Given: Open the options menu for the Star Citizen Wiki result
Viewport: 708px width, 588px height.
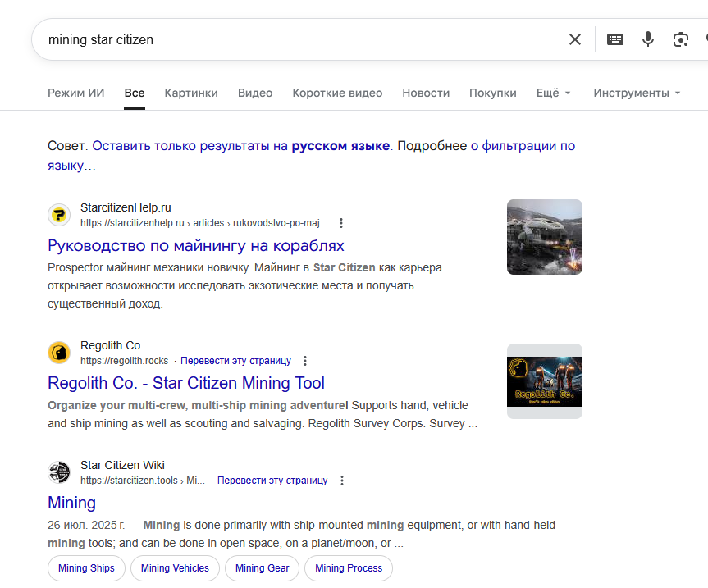Looking at the screenshot, I should click(x=342, y=481).
